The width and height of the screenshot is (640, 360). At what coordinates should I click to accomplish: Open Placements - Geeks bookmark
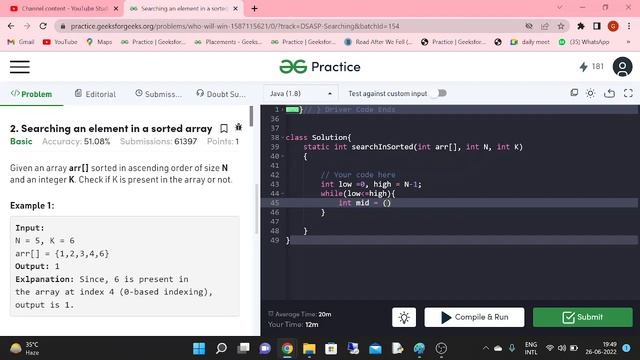point(228,42)
